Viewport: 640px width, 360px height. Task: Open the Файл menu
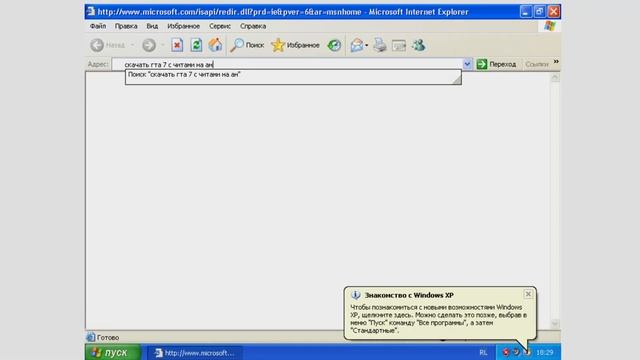coord(98,26)
